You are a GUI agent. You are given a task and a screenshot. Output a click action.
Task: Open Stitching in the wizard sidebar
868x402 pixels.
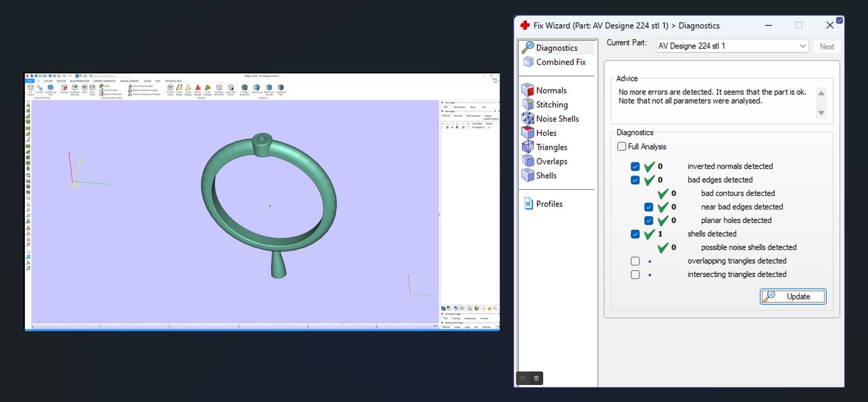tap(551, 104)
